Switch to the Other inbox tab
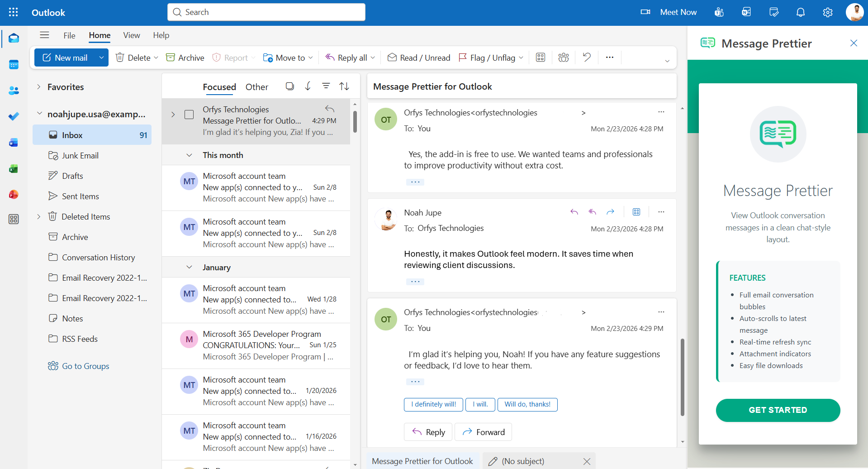This screenshot has height=469, width=868. click(x=257, y=87)
